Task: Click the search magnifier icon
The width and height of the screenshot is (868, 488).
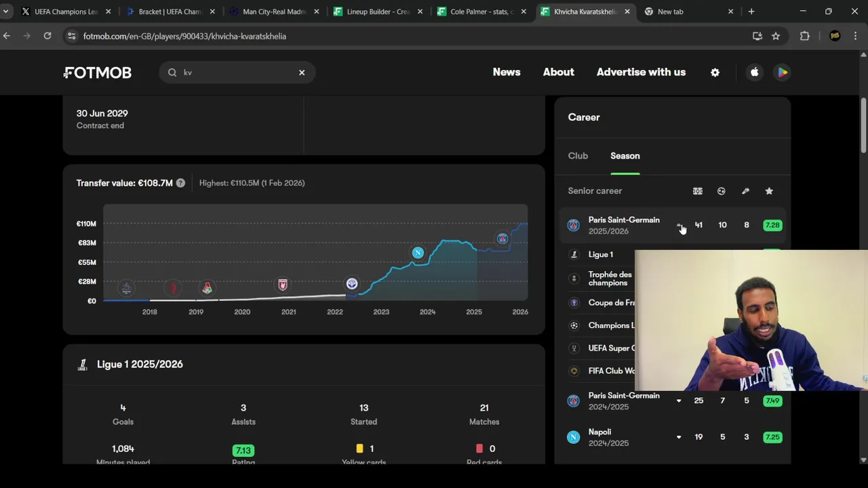Action: [172, 73]
